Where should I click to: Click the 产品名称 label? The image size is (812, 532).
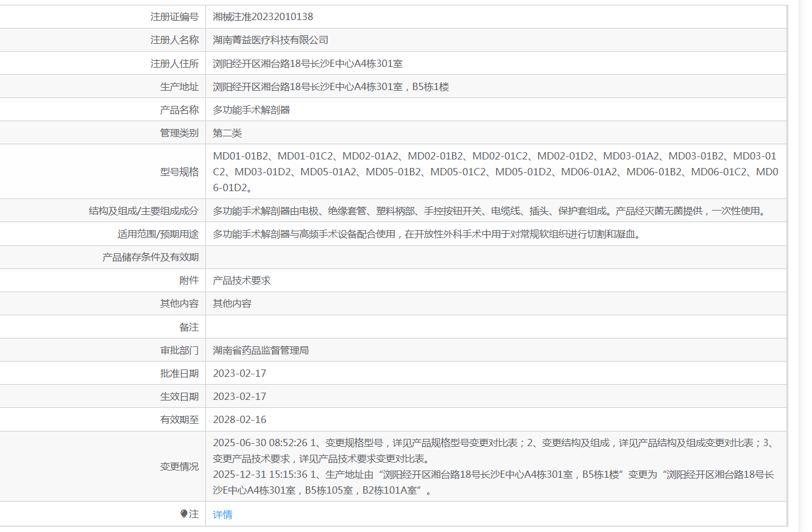pyautogui.click(x=180, y=110)
